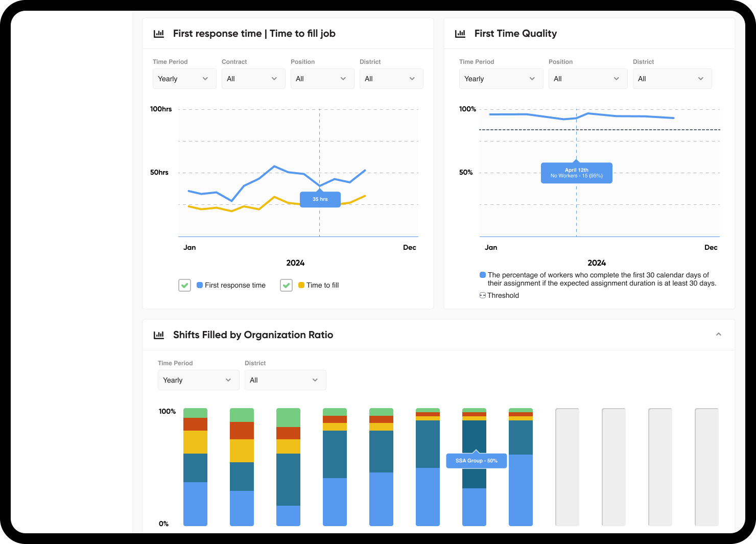Click the 100hrs axis label
This screenshot has width=756, height=544.
[x=161, y=109]
